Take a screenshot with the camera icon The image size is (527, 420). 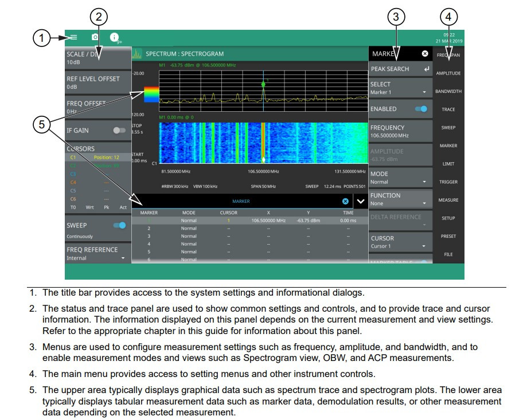click(95, 37)
